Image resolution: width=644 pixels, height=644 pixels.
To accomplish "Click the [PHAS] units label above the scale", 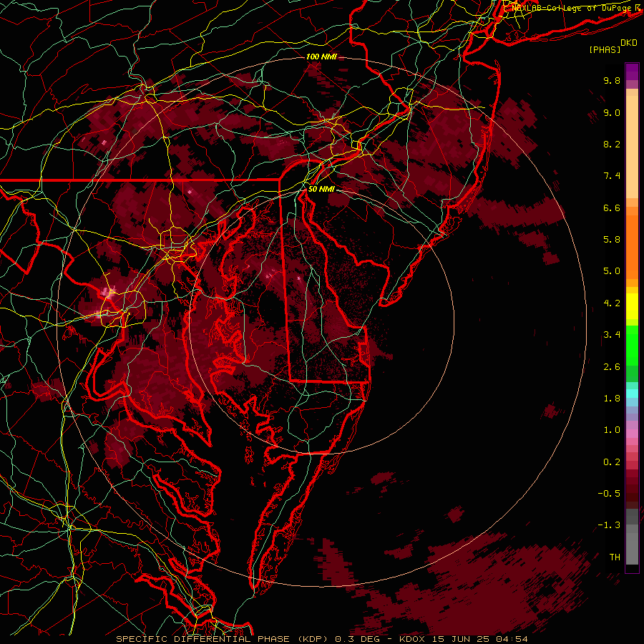I will coord(605,50).
